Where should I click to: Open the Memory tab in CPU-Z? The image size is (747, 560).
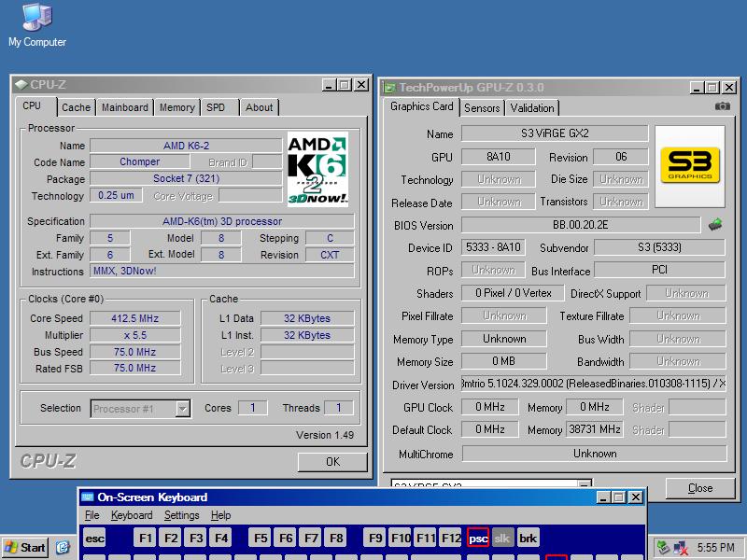click(176, 107)
